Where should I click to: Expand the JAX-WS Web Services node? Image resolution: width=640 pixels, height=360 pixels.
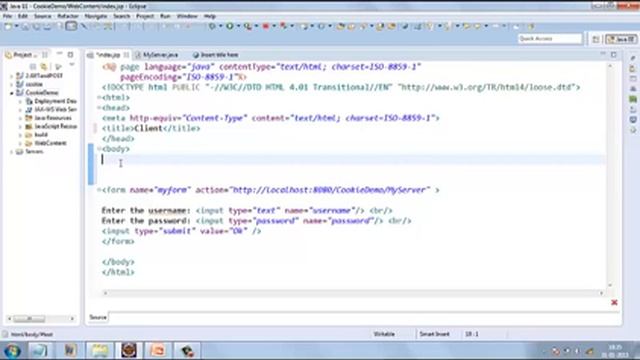coord(20,109)
